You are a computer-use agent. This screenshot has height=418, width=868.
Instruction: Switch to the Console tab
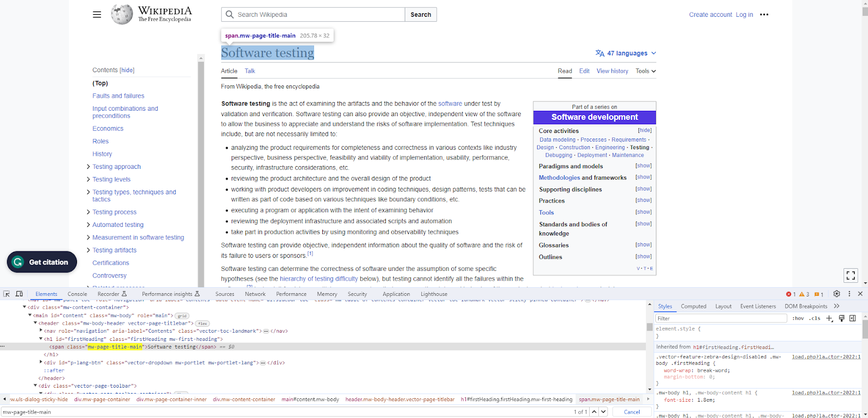(78, 294)
